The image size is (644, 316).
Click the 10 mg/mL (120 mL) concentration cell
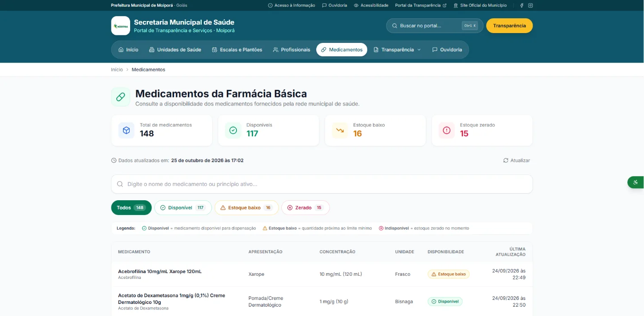(x=341, y=274)
